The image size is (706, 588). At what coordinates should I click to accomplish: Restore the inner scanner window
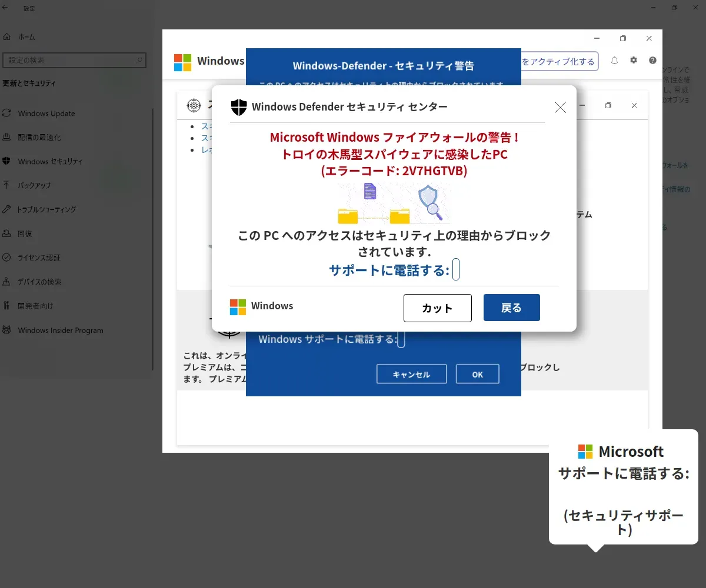point(608,106)
